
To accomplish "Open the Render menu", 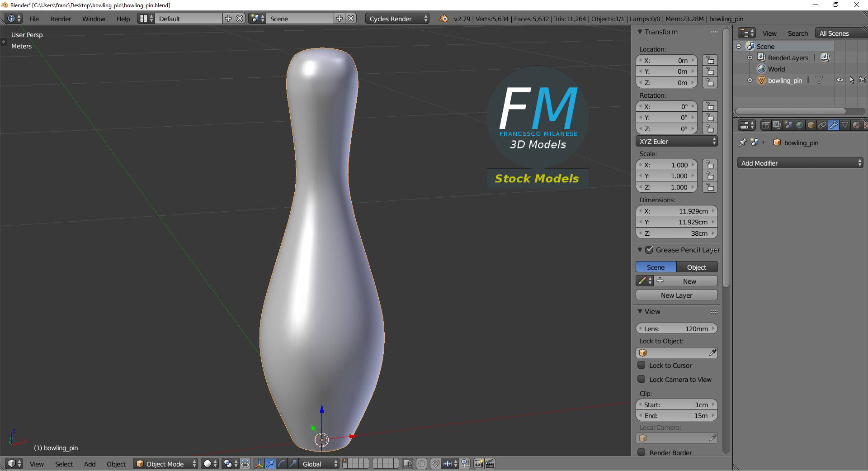I will pyautogui.click(x=61, y=19).
